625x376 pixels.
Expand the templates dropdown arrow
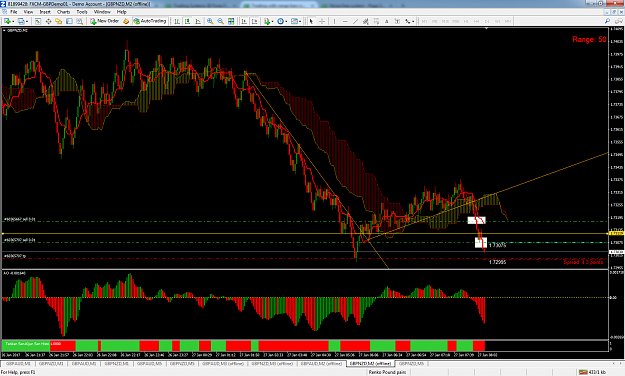[300, 22]
